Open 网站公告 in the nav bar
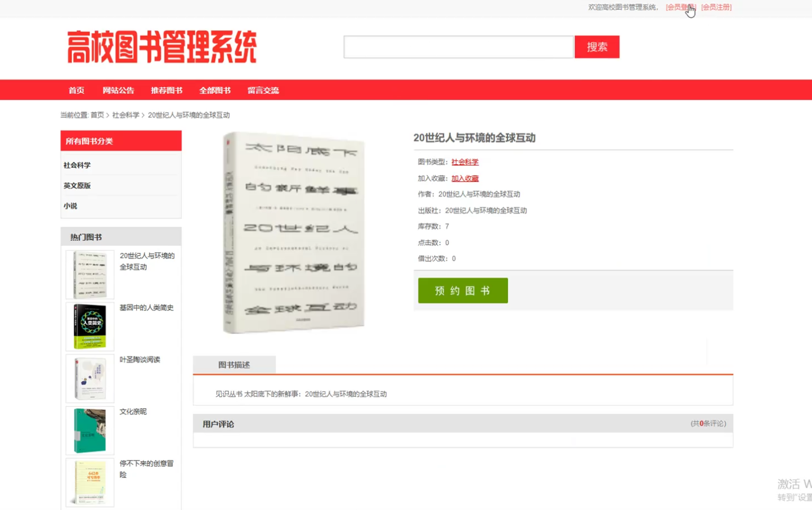This screenshot has width=812, height=510. [118, 90]
